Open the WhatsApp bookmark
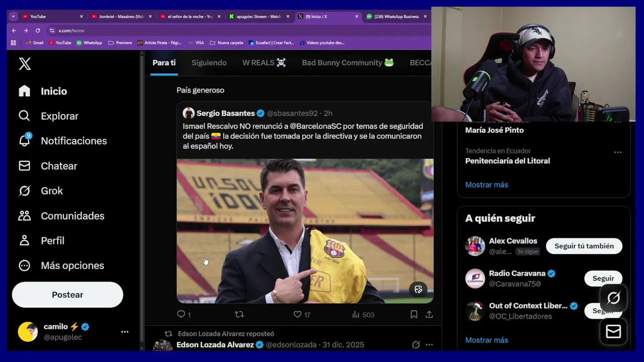Screen dimensions: 644x362 pyautogui.click(x=89, y=43)
